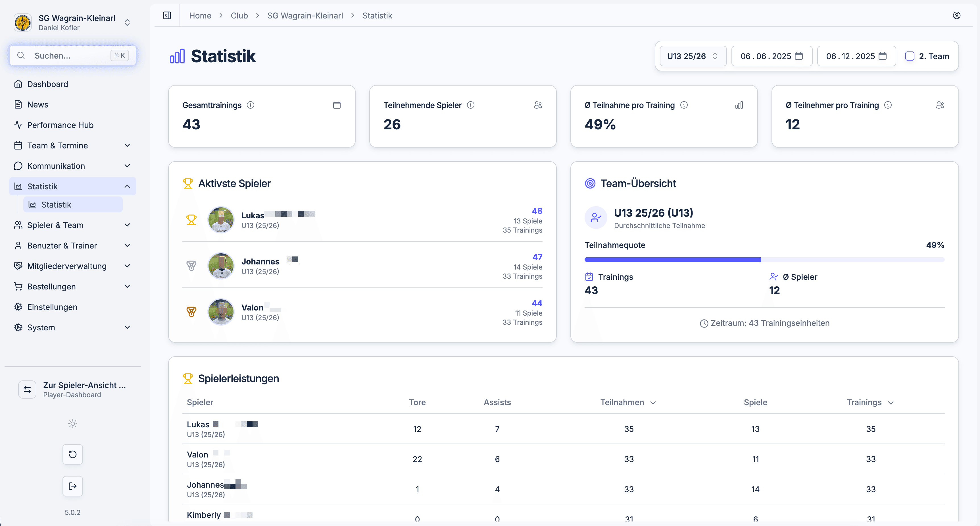Viewport: 980px width, 526px height.
Task: Click the info icon next to Gesamttrainings
Action: (250, 105)
